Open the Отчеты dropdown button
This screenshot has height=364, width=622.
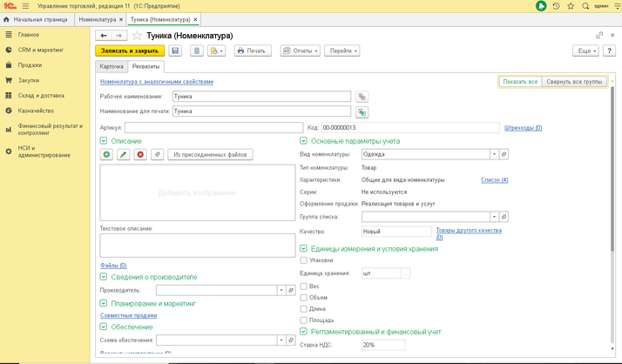tap(300, 51)
